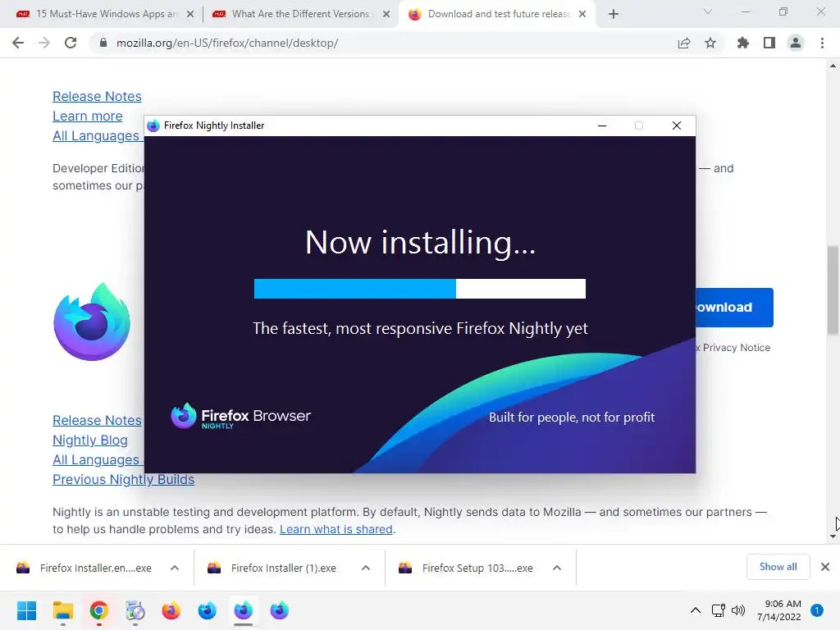Open a new tab with the plus icon

[x=614, y=14]
